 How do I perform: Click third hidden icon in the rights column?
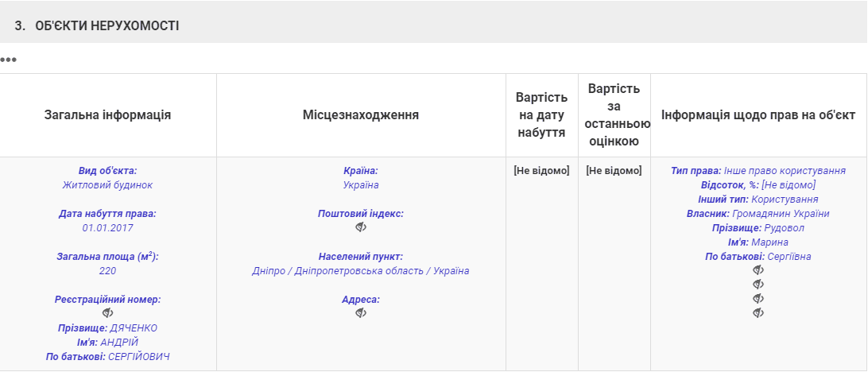click(x=758, y=299)
